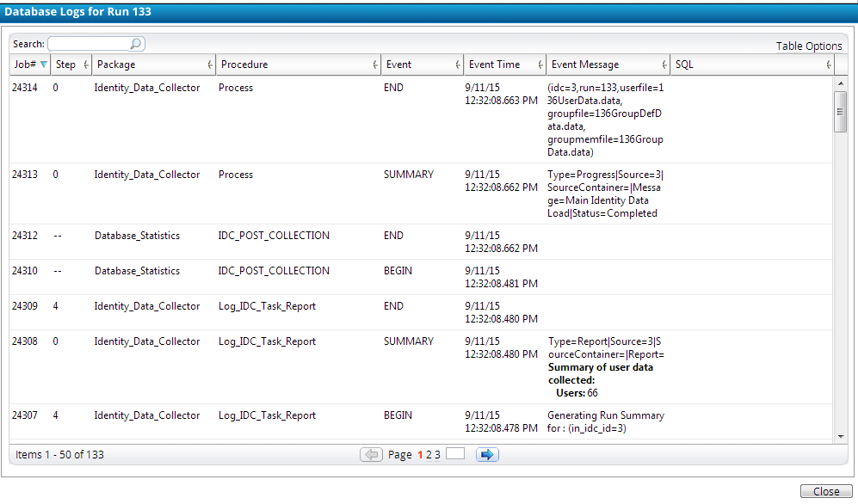Open the Table Options menu
Viewport: 858px width, 504px height.
pos(808,45)
